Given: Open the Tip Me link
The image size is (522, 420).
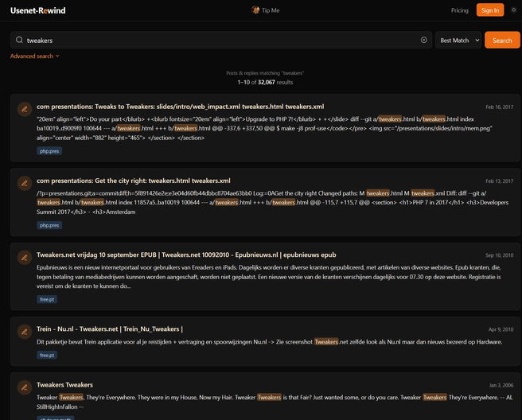Looking at the screenshot, I should click(x=265, y=10).
